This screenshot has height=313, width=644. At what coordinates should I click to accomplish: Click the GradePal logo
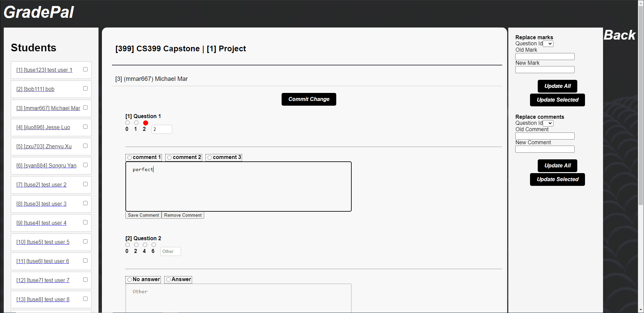click(39, 12)
